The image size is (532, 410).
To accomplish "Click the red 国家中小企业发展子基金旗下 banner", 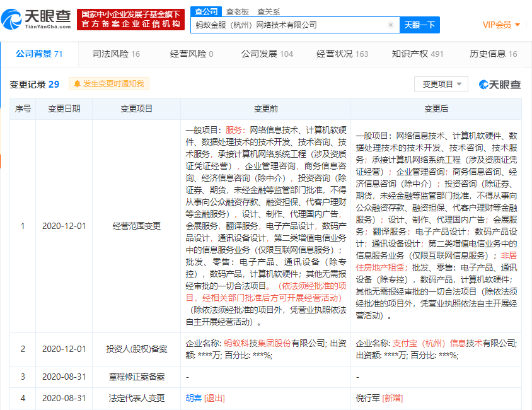I will 131,20.
